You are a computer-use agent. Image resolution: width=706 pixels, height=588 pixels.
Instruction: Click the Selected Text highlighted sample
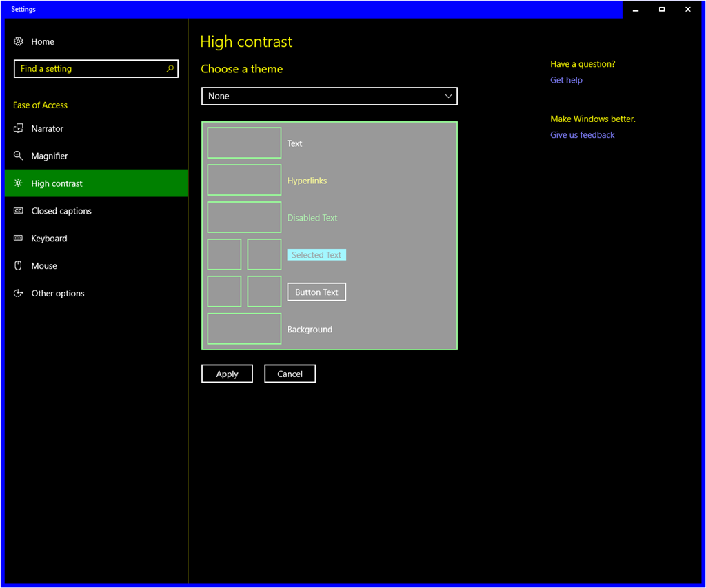[316, 255]
